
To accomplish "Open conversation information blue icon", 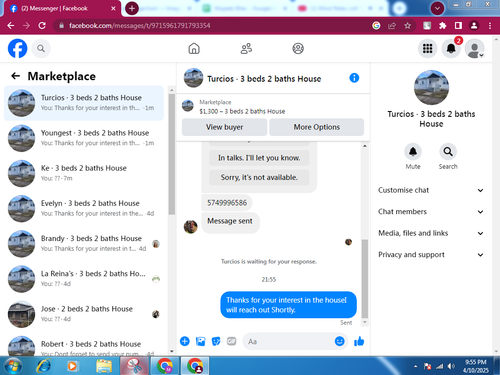I will click(x=354, y=78).
